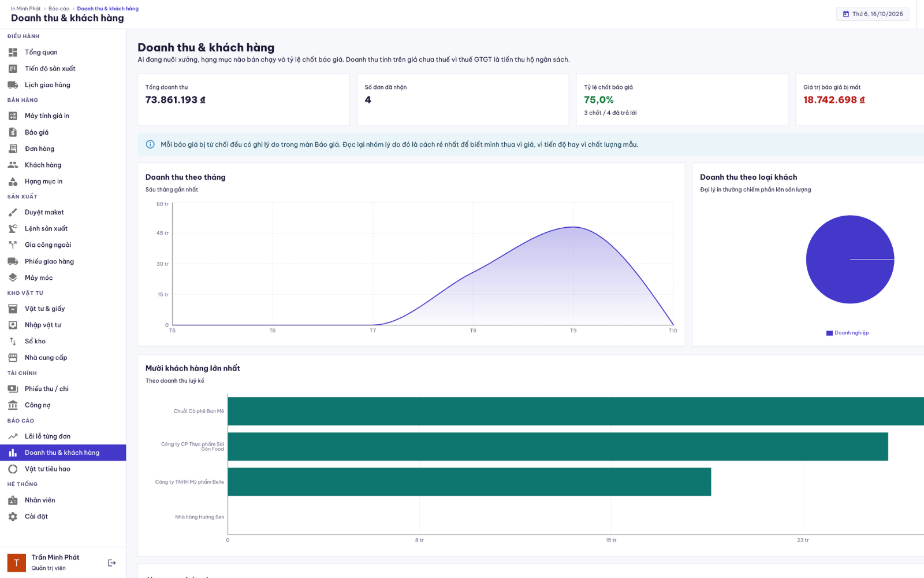Image resolution: width=924 pixels, height=578 pixels.
Task: Click the Báo giá quote icon
Action: (x=13, y=132)
